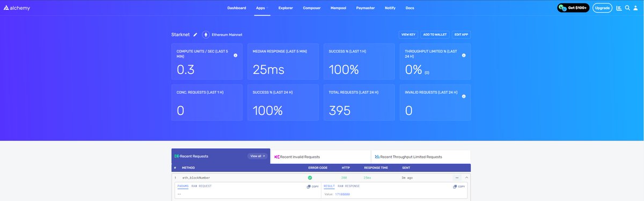
Task: Open the Notify page
Action: click(x=390, y=8)
